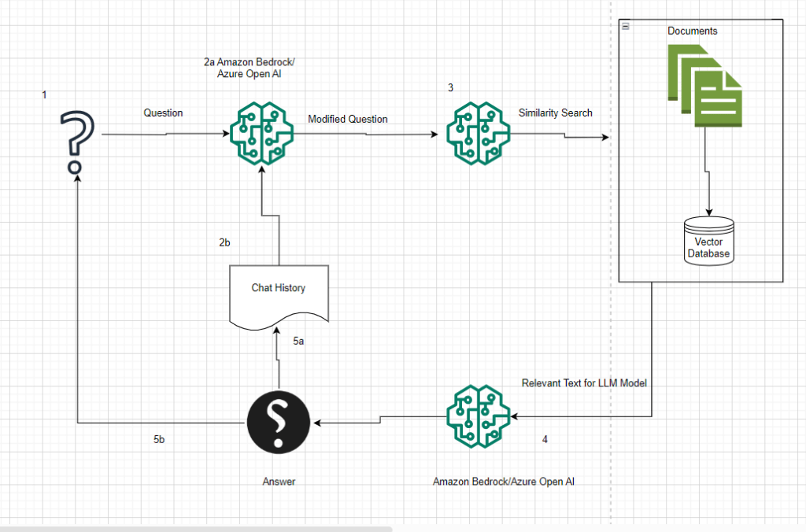806x532 pixels.
Task: Click the horizontal scrollbar at the bottom
Action: (x=195, y=528)
